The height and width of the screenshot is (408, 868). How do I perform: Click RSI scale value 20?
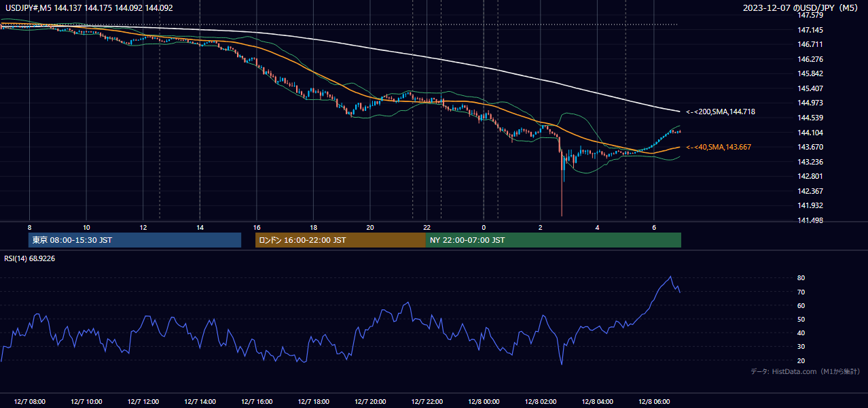[x=801, y=360]
